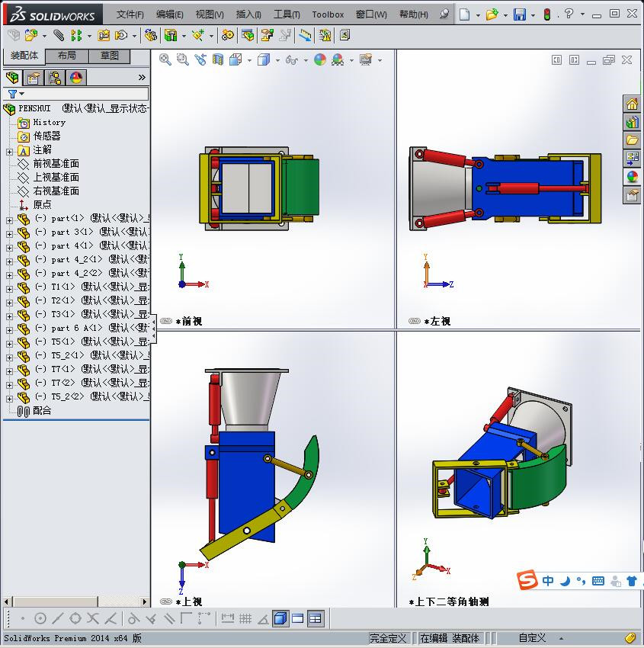Switch to the single view layout button
Viewport: 644px width, 648px height.
297,619
